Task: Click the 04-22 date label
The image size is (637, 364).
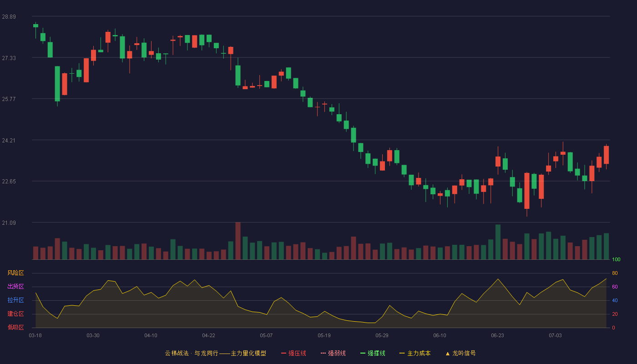Action: click(x=208, y=335)
